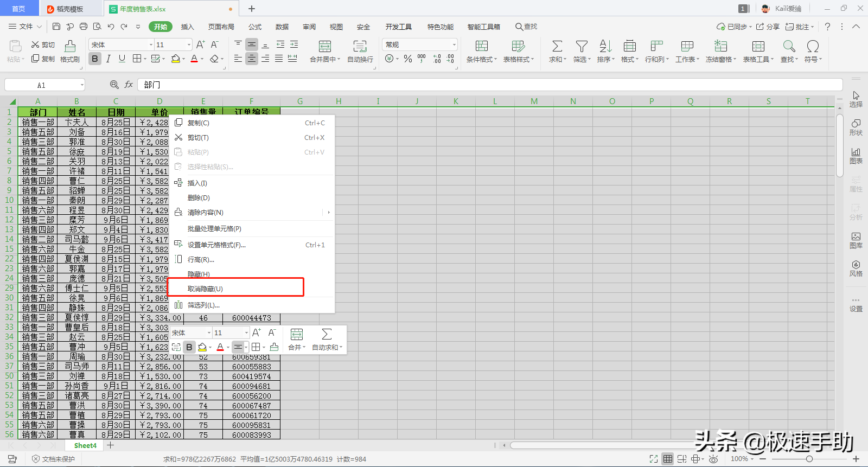Toggle Wrap Text (自动换行)
The height and width of the screenshot is (467, 868).
coord(360,52)
